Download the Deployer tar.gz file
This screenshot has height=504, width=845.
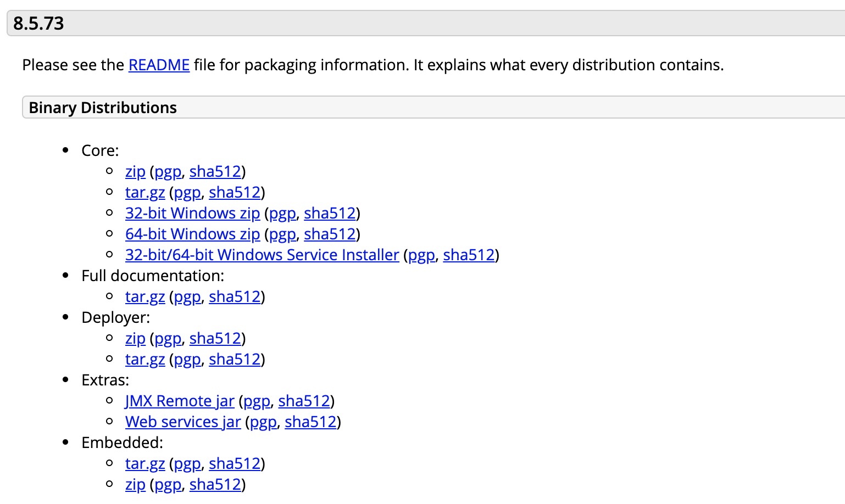coord(145,359)
